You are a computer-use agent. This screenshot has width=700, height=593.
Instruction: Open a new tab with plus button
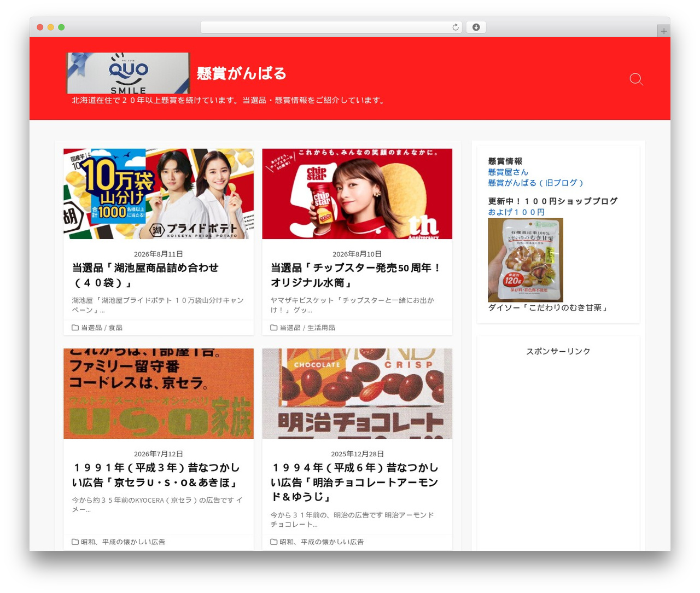[x=663, y=31]
